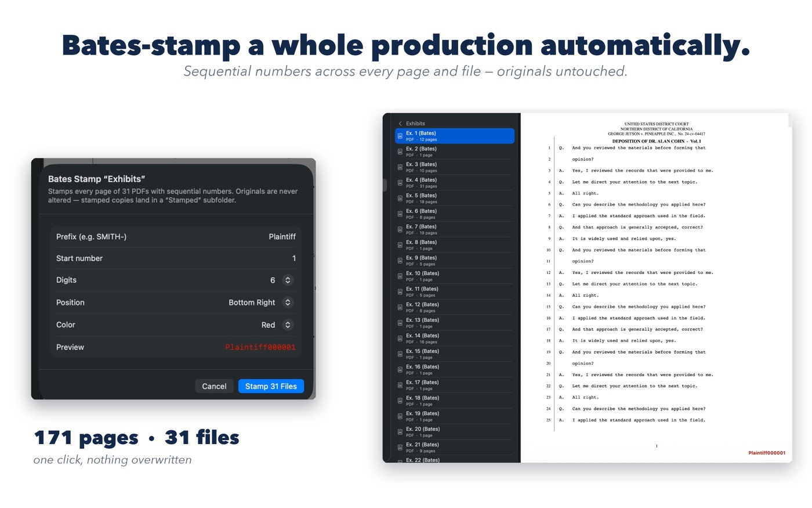This screenshot has width=812, height=508.
Task: Select Ex. 20 (Bates) in the file list
Action: click(455, 432)
